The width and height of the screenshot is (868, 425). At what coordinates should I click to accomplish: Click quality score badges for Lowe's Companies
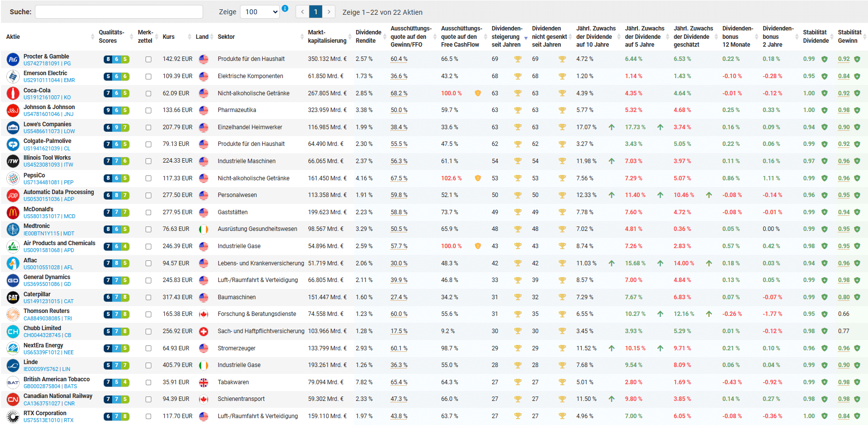coord(117,127)
